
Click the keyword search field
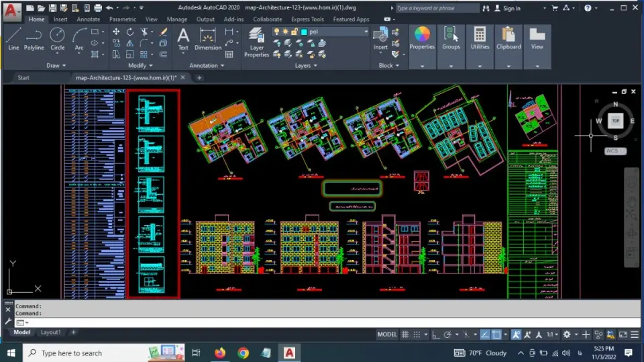437,8
